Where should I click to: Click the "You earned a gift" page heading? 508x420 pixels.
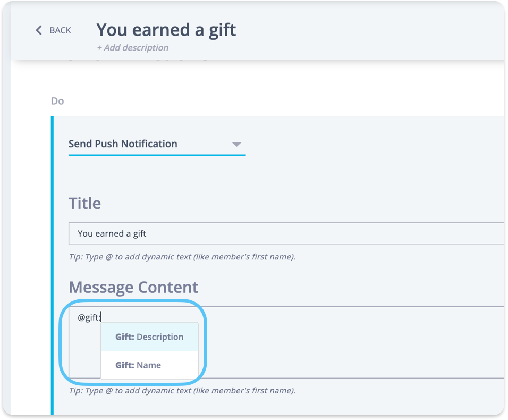coord(166,29)
